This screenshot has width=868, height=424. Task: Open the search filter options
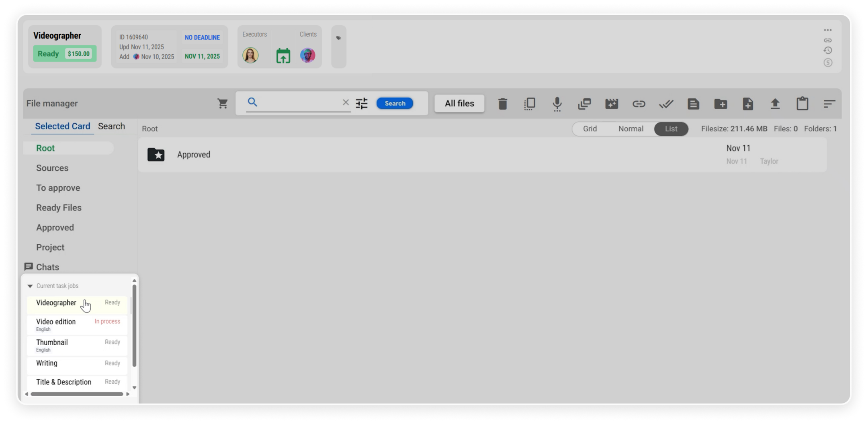point(362,104)
